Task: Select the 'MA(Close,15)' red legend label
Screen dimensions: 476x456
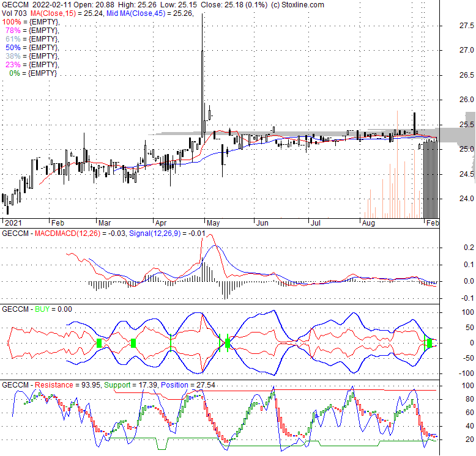Action: coord(53,13)
